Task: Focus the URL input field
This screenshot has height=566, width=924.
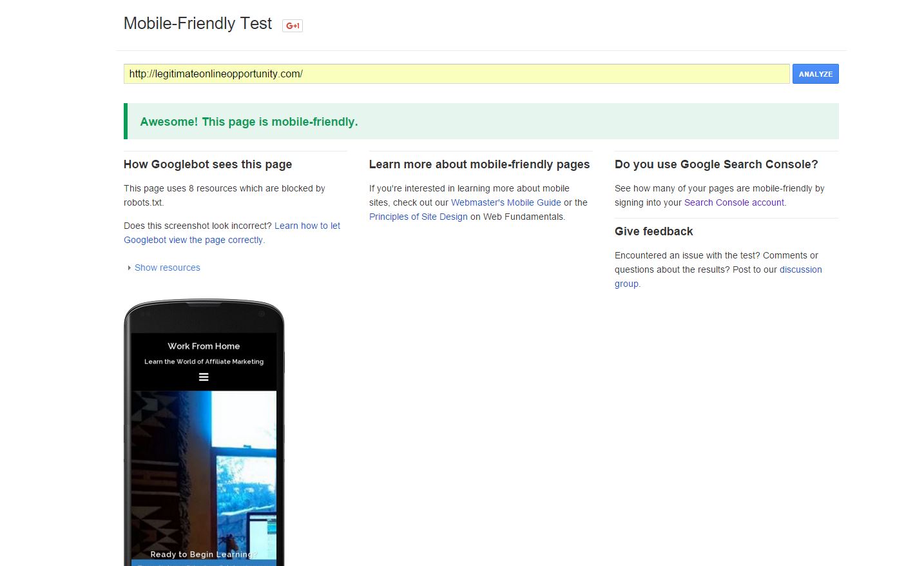Action: 456,74
